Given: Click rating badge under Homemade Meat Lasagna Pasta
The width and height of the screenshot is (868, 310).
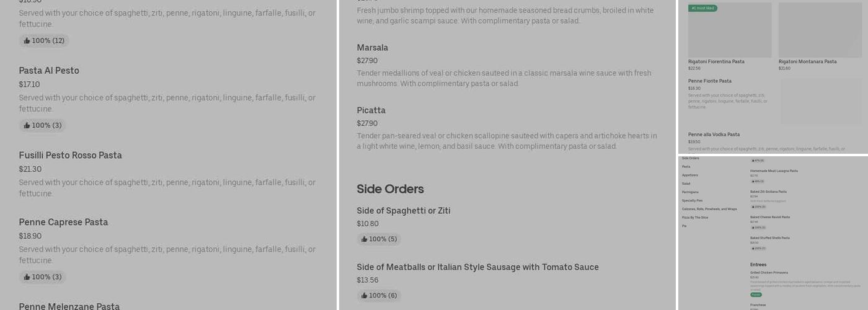Looking at the screenshot, I should click(x=758, y=182).
